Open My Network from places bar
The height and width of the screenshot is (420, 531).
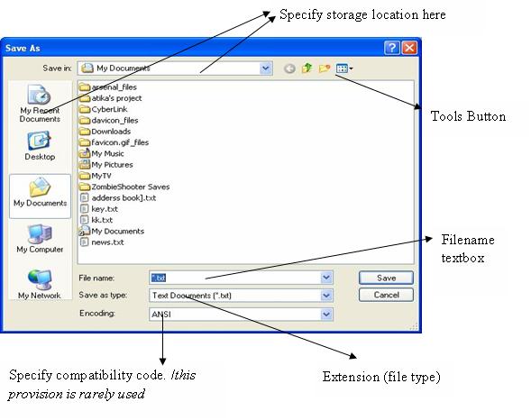point(40,284)
